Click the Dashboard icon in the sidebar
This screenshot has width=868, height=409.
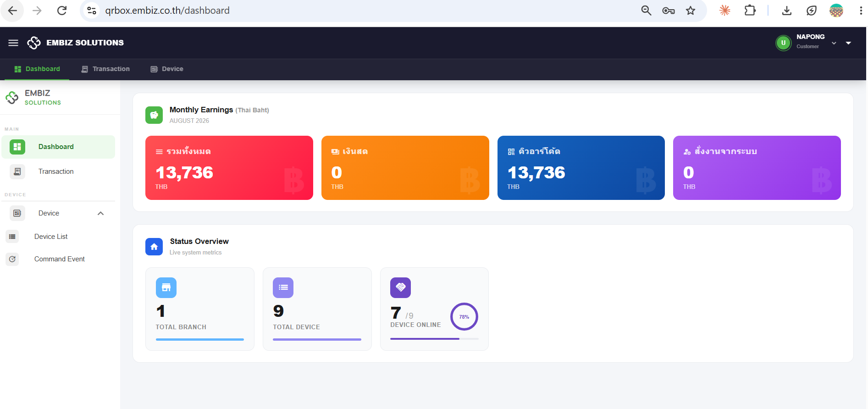(x=17, y=147)
